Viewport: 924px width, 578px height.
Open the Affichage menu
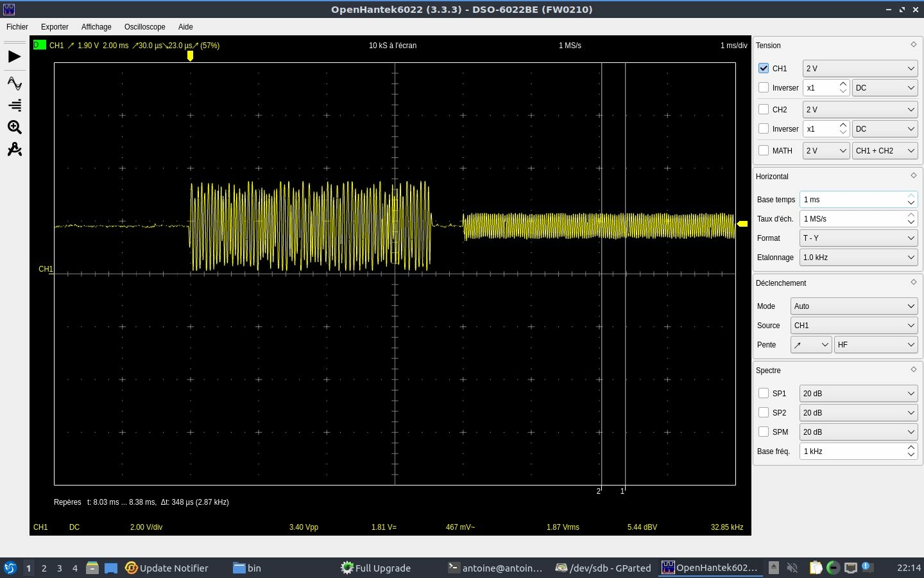(96, 27)
